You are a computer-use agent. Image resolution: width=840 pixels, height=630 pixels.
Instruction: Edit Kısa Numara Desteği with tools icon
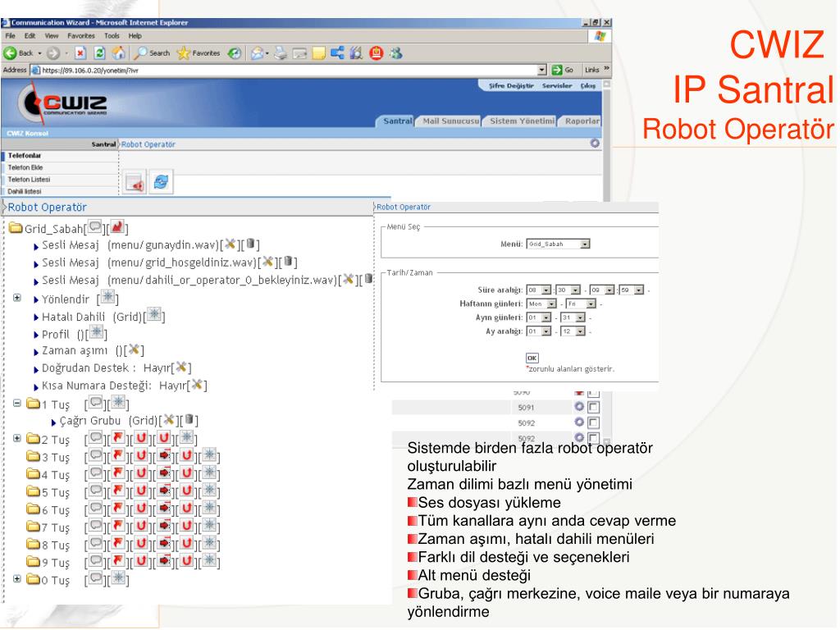(x=197, y=385)
